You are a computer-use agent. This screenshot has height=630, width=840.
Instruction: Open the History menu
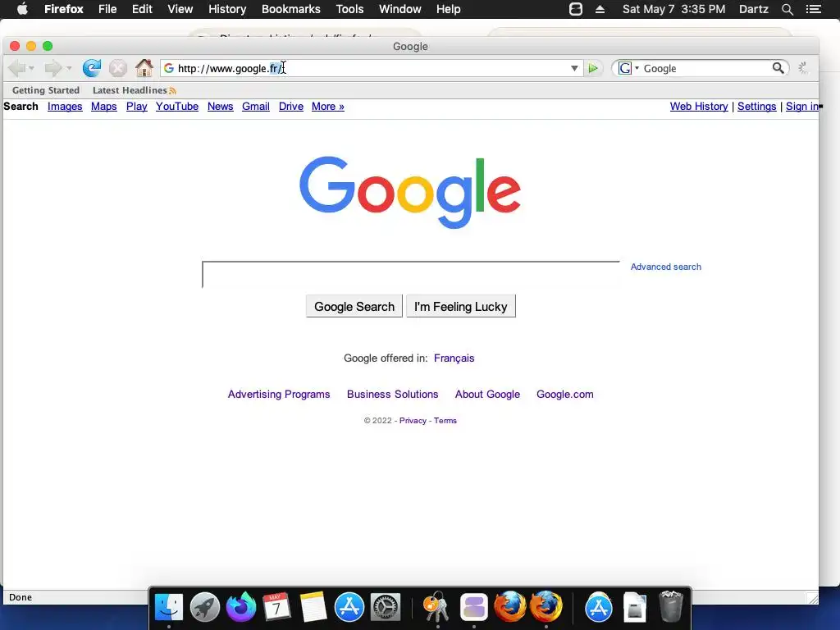coord(227,9)
